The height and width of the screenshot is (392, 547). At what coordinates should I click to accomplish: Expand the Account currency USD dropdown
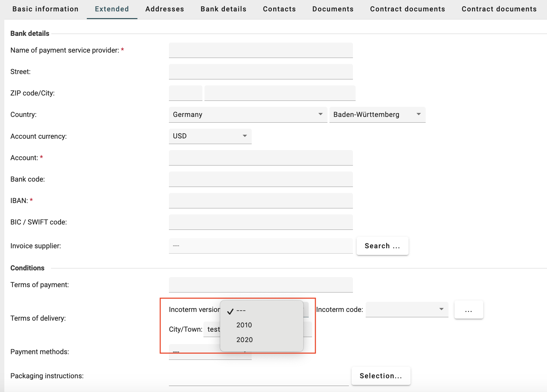210,136
